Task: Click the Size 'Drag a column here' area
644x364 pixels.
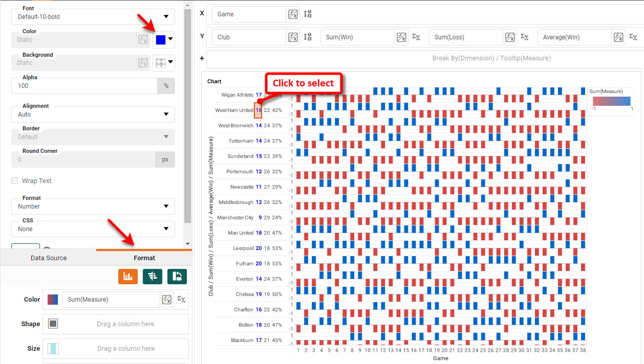Action: tap(125, 349)
